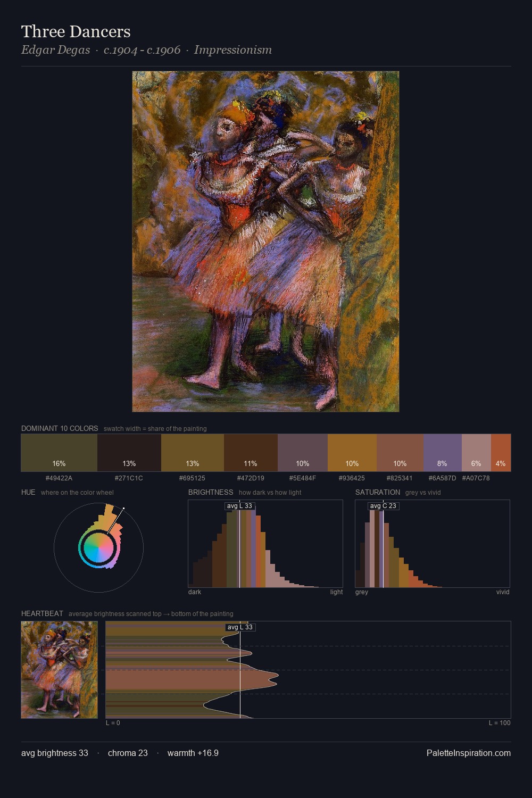Select the 4% orange-red swatch
Viewport: 532px width, 798px height.
(501, 453)
